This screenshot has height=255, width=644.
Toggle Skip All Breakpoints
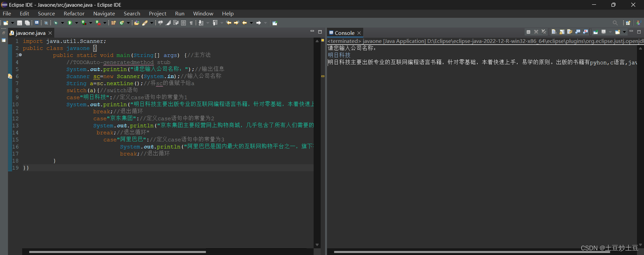click(x=46, y=23)
